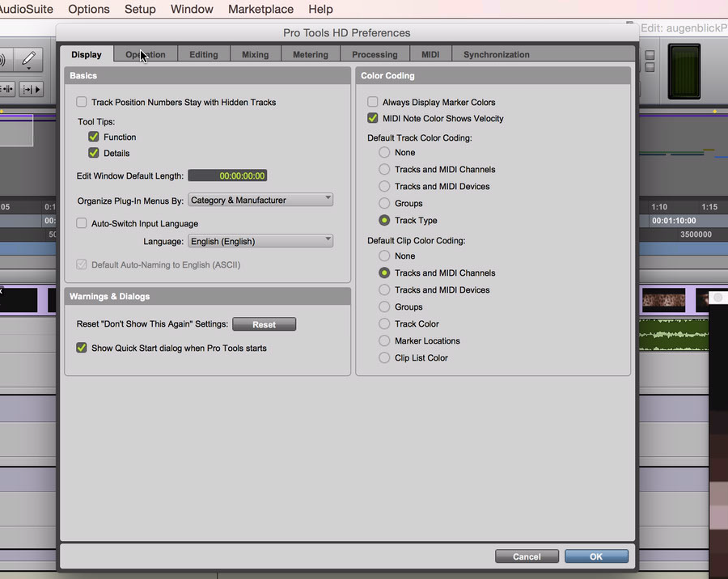
Task: Click Cancel to dismiss preferences
Action: pyautogui.click(x=527, y=556)
